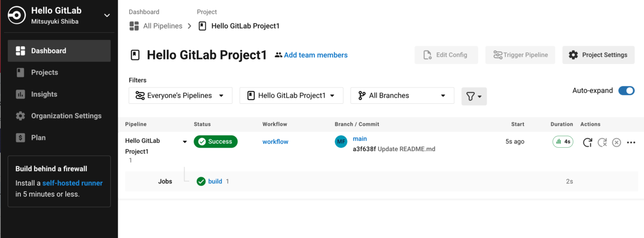The width and height of the screenshot is (644, 238).
Task: Click the duration 4s badge
Action: [x=563, y=142]
